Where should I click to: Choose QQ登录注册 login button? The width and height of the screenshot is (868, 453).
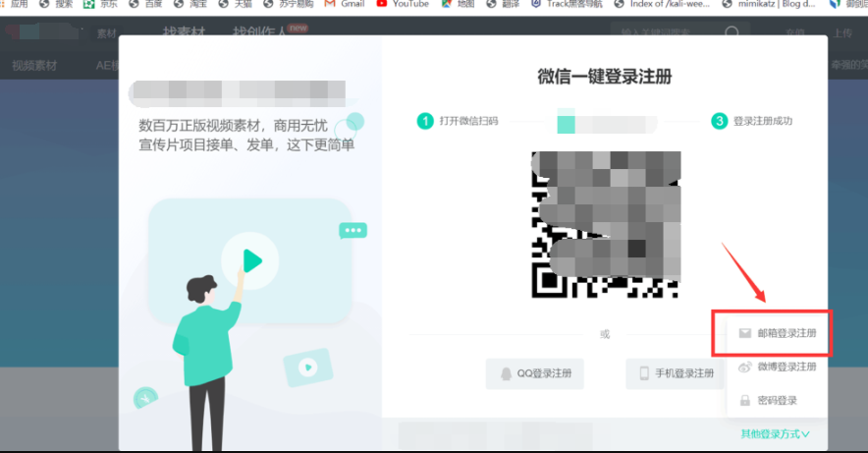click(x=535, y=373)
